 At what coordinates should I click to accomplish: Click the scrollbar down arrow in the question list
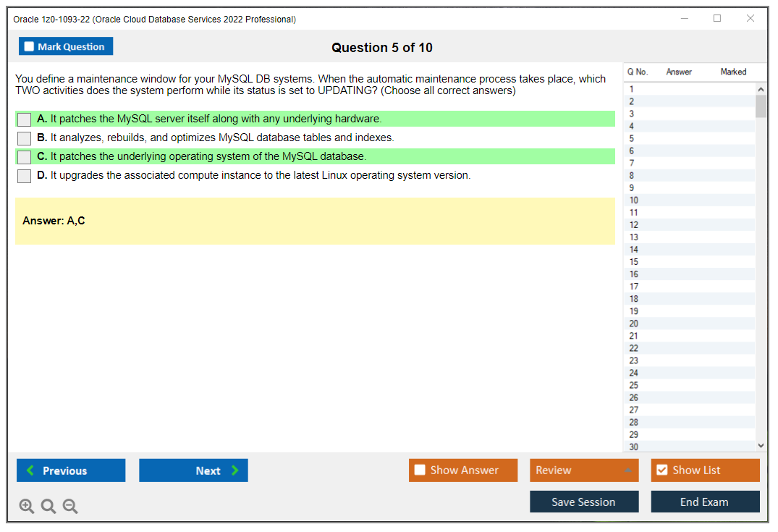pyautogui.click(x=761, y=445)
